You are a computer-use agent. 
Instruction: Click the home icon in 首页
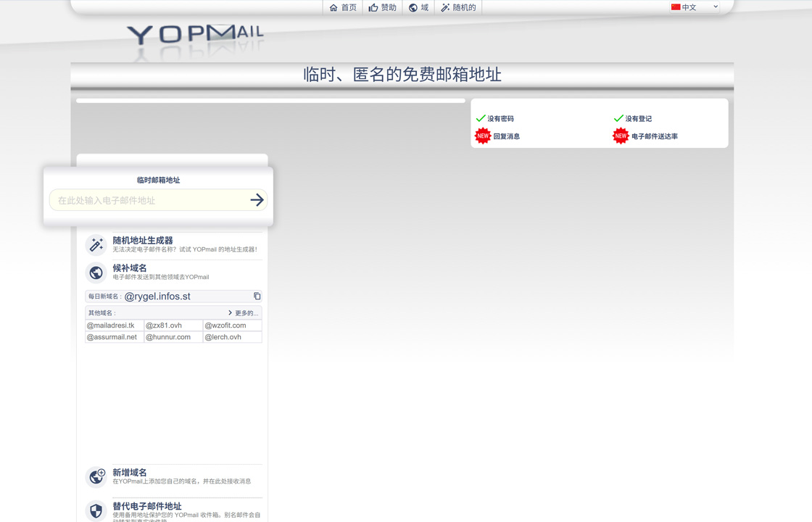[x=333, y=8]
